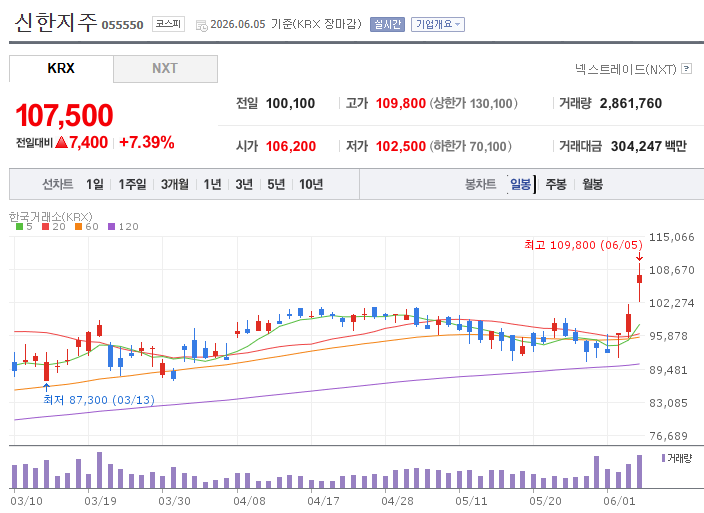Click the 실시간 button

click(x=387, y=24)
